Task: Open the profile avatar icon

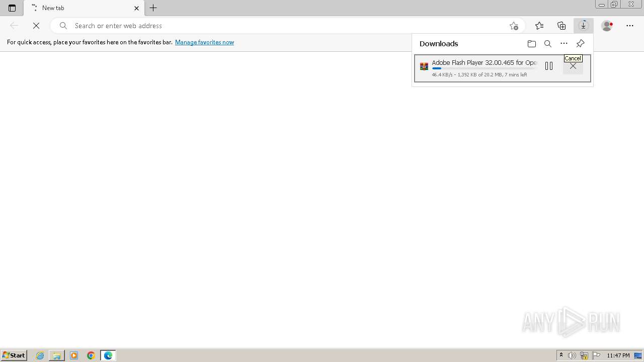Action: 607,26
